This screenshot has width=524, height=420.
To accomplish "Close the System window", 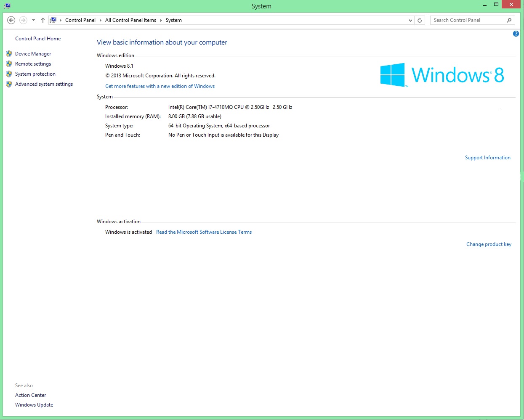I will coord(511,5).
